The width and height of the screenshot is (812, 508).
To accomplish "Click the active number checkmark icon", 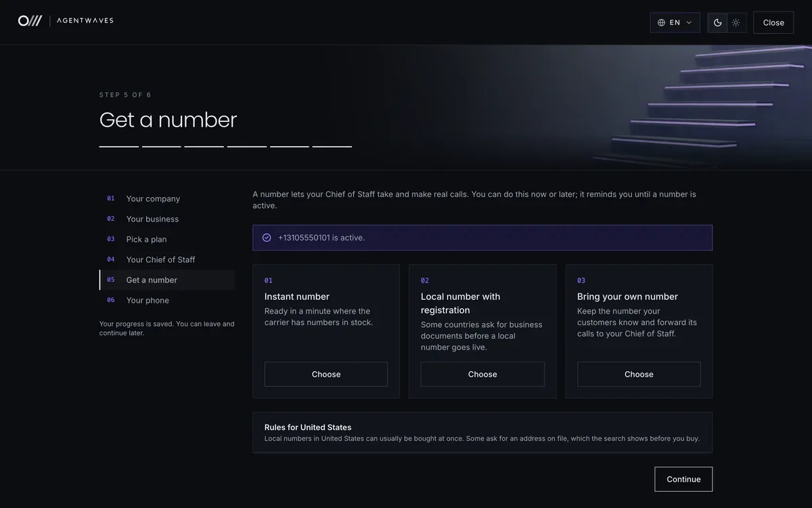I will 267,238.
